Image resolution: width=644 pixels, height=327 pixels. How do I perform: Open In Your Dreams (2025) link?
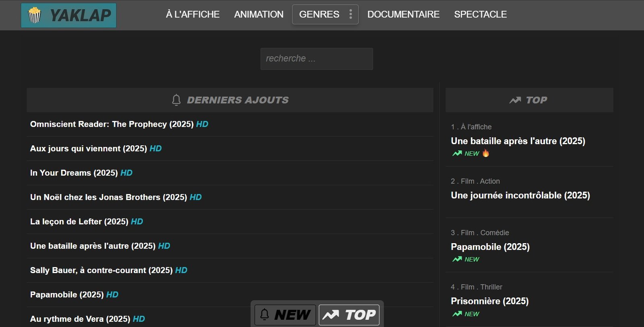pos(74,173)
